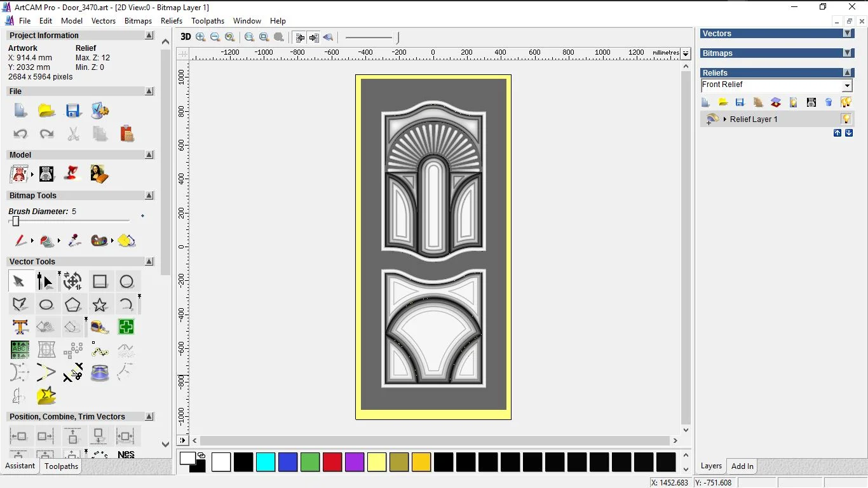The width and height of the screenshot is (868, 488).
Task: Expand the Relief Layer 1 tree arrow
Action: 724,119
